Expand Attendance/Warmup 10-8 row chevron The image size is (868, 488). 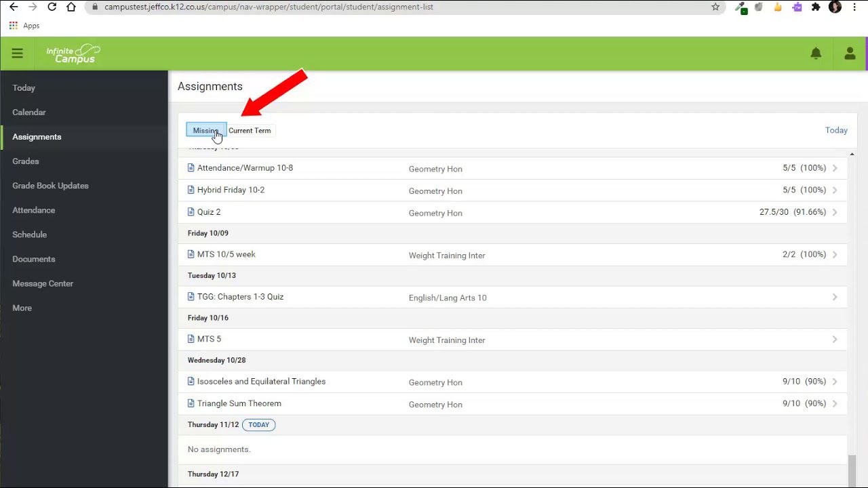click(x=835, y=168)
